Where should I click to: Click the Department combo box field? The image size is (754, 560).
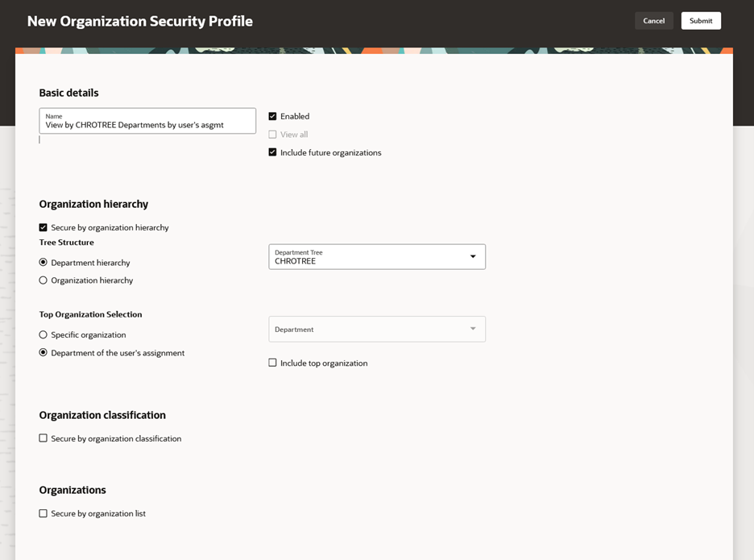tap(367, 329)
